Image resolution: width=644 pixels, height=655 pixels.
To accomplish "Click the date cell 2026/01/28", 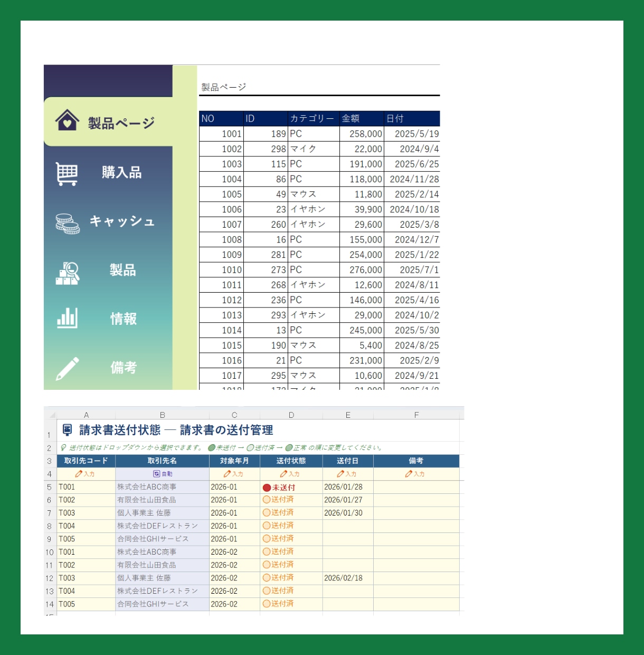I will point(347,487).
